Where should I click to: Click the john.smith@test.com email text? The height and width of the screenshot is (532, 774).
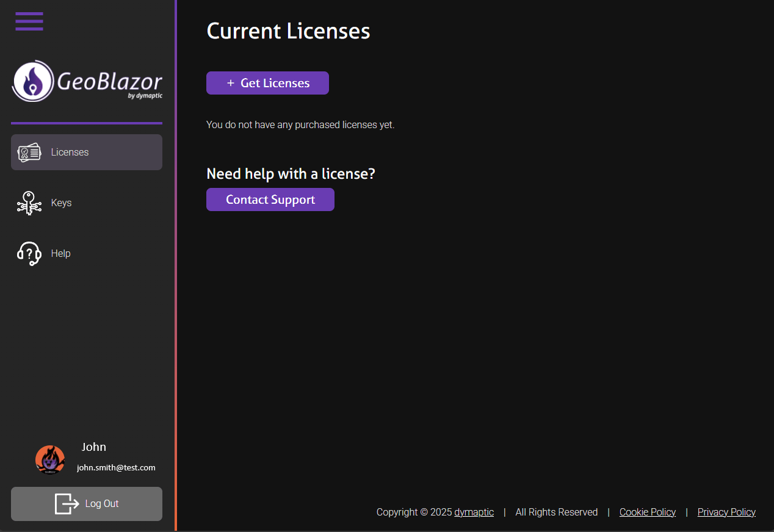click(x=116, y=468)
